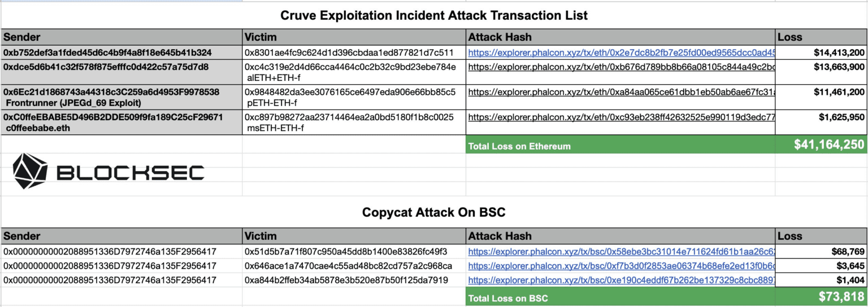Open the attack hash link starting 0xb676d789bb8b

click(621, 67)
